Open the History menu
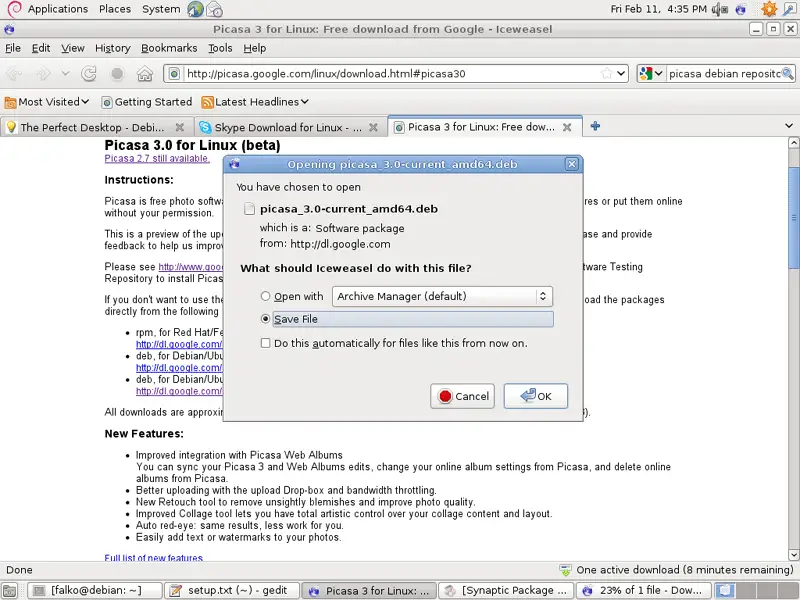Image resolution: width=800 pixels, height=600 pixels. coord(113,48)
